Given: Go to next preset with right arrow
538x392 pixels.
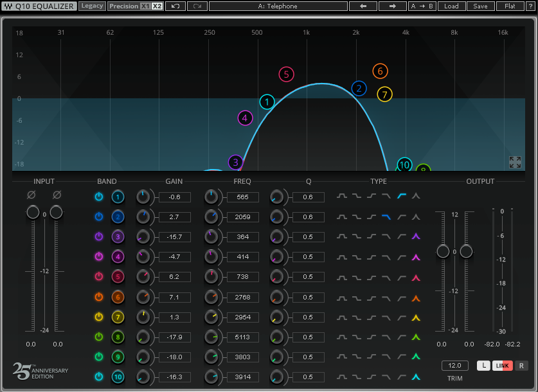Looking at the screenshot, I should [393, 6].
